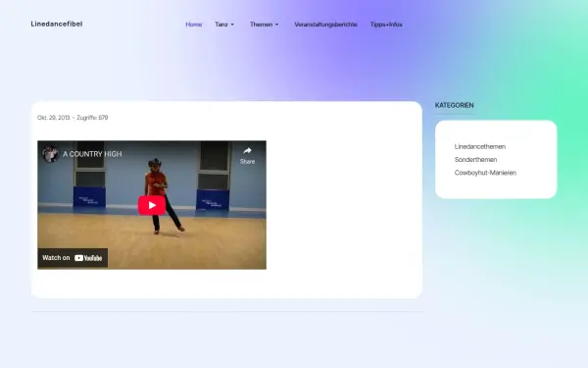Click the Share arrow icon on video
Image resolution: width=588 pixels, height=368 pixels.
click(x=247, y=151)
